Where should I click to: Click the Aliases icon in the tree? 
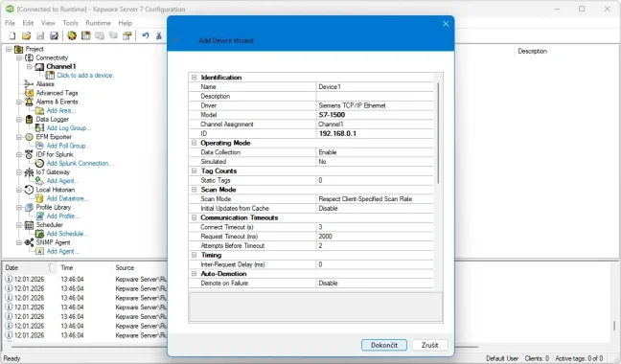pyautogui.click(x=29, y=84)
